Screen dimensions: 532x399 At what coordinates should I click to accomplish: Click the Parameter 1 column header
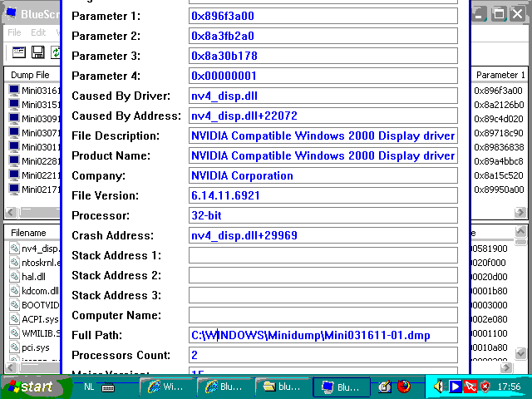pos(500,75)
